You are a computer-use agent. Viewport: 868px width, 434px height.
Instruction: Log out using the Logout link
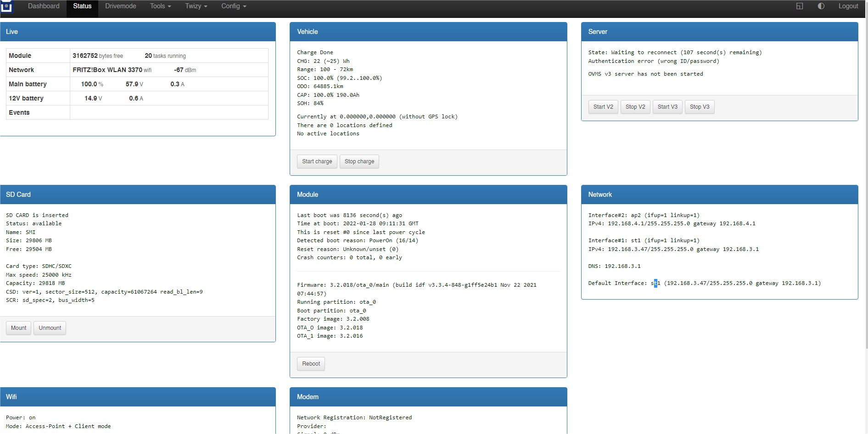click(x=848, y=6)
